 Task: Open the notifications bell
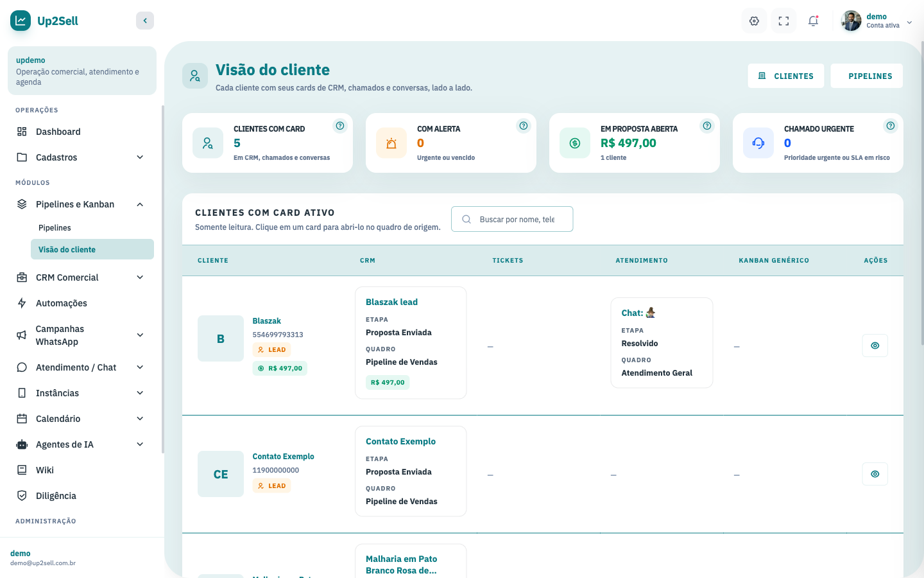pos(813,21)
